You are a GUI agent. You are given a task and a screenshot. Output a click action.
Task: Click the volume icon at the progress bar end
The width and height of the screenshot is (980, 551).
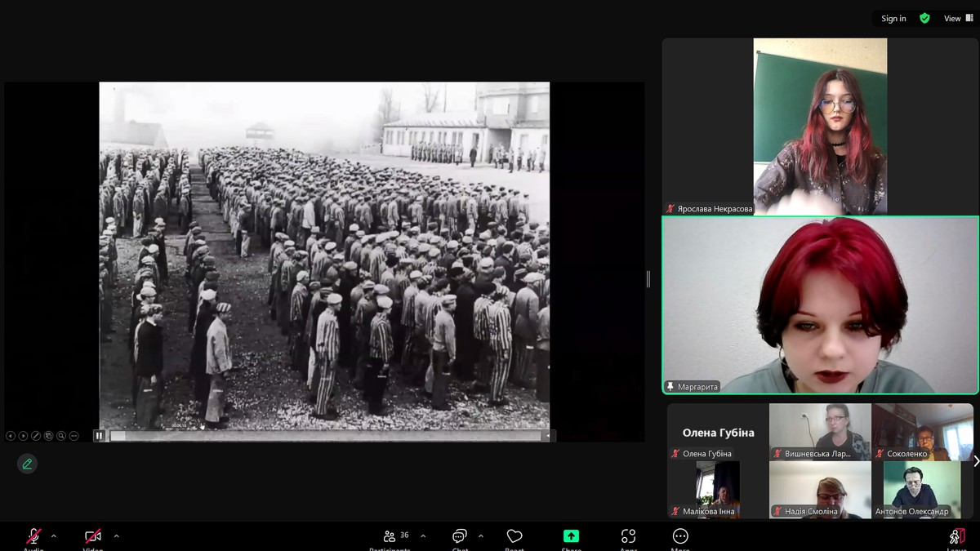coord(548,436)
